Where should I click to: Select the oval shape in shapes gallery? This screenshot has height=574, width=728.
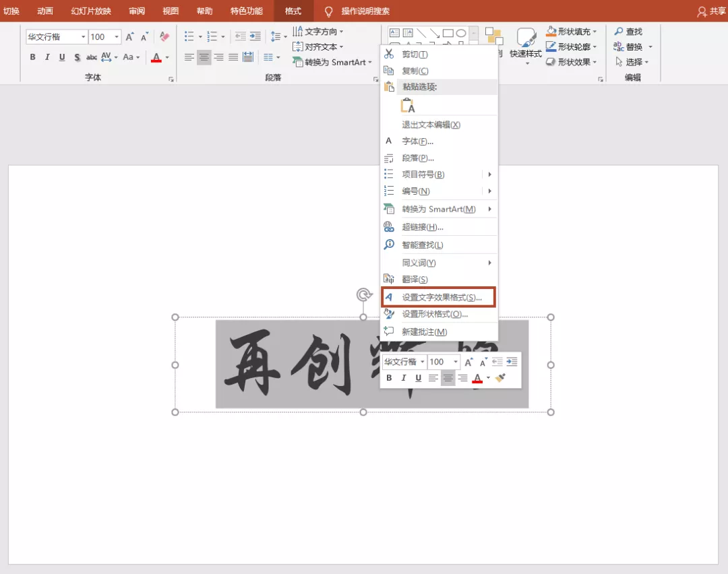461,33
